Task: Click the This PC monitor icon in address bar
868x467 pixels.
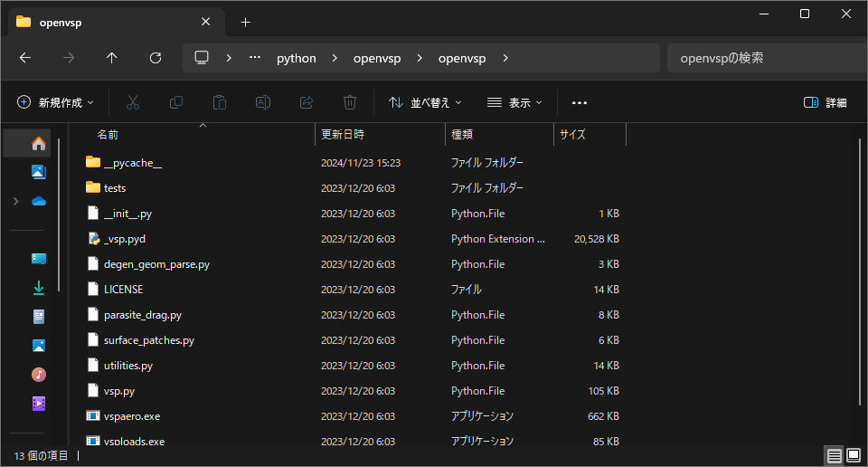Action: 202,58
